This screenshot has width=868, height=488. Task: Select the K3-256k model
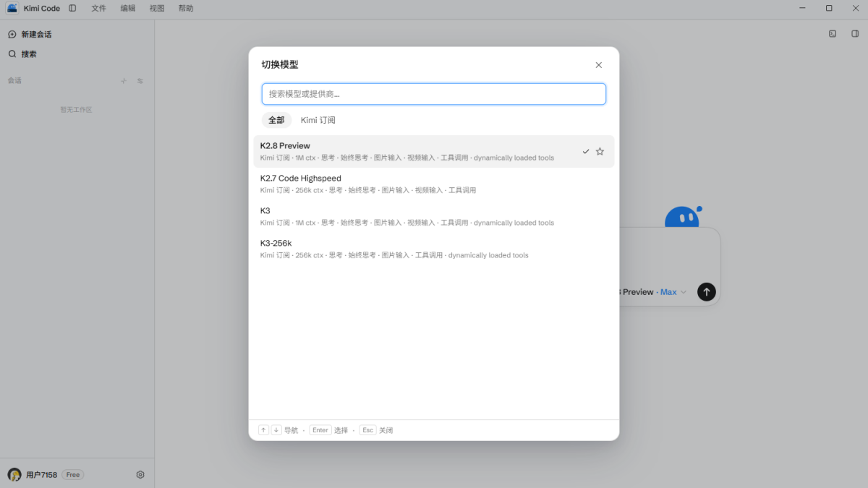(434, 249)
